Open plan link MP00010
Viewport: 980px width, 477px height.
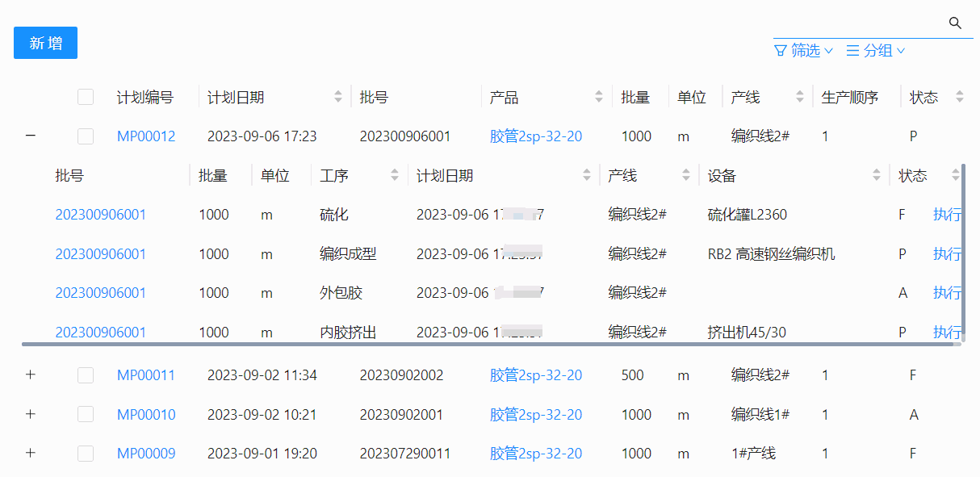pyautogui.click(x=146, y=415)
